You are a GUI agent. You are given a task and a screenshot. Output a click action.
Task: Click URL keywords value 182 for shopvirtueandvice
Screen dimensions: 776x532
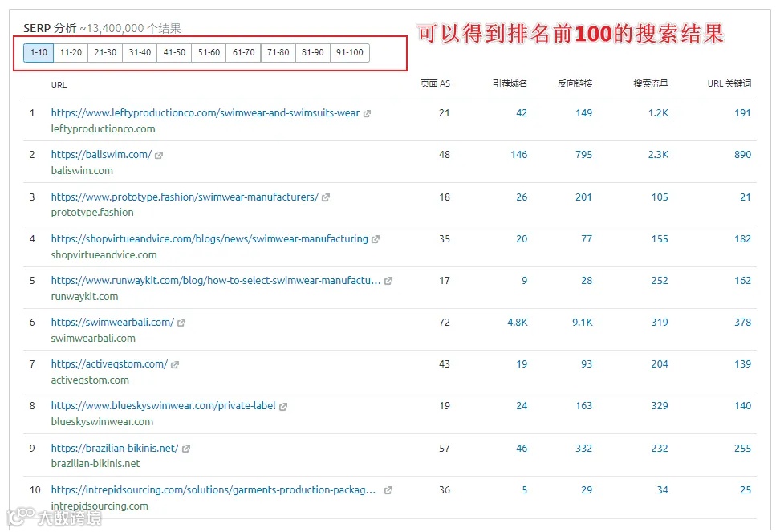[x=743, y=238]
